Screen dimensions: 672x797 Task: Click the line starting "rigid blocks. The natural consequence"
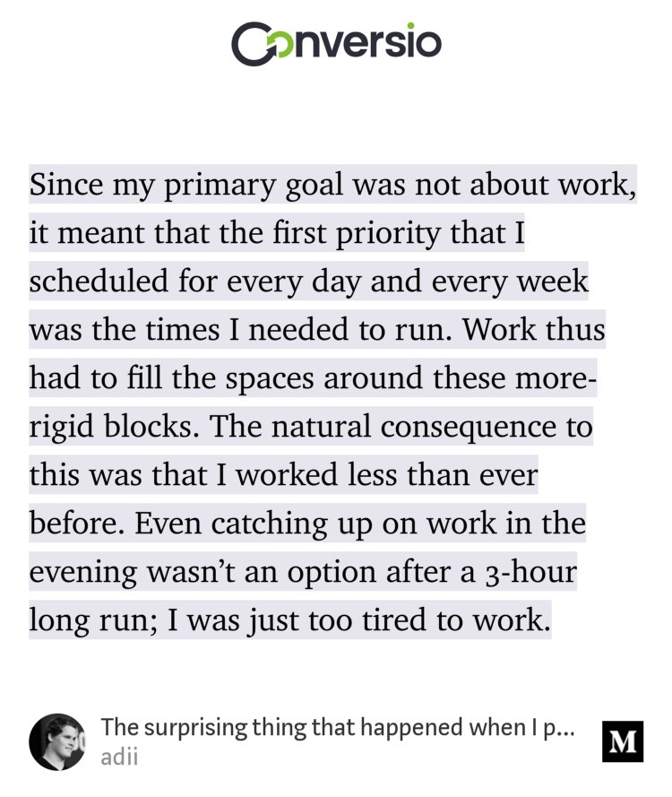310,426
